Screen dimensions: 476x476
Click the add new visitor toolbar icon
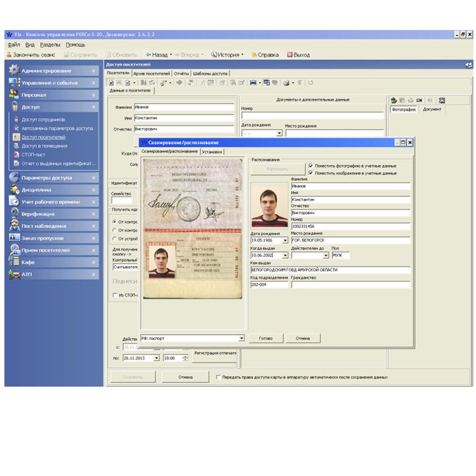[111, 82]
